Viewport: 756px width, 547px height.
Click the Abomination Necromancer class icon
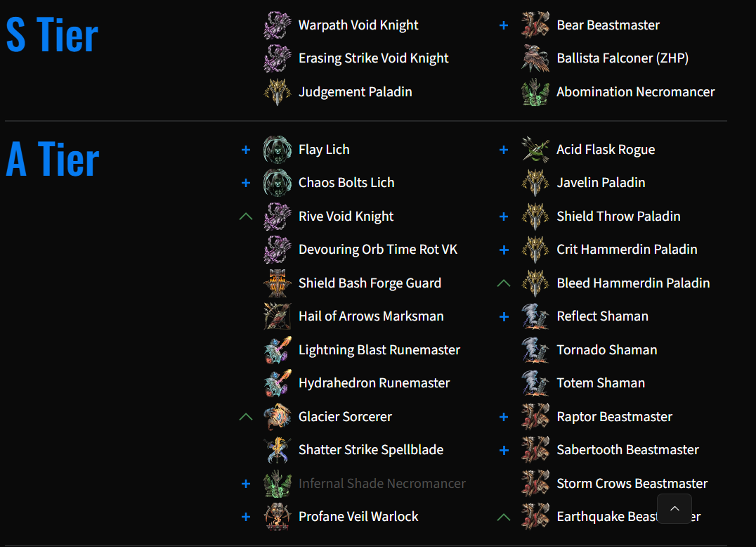pos(535,91)
